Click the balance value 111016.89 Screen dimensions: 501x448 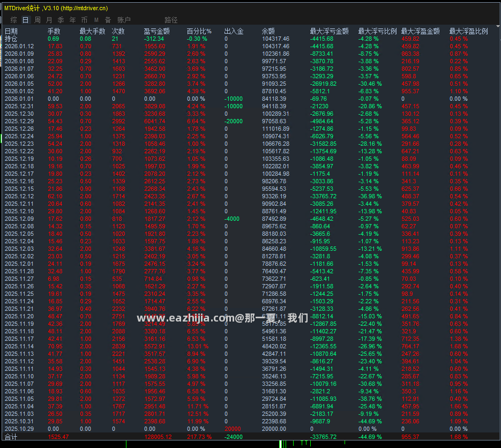click(275, 129)
